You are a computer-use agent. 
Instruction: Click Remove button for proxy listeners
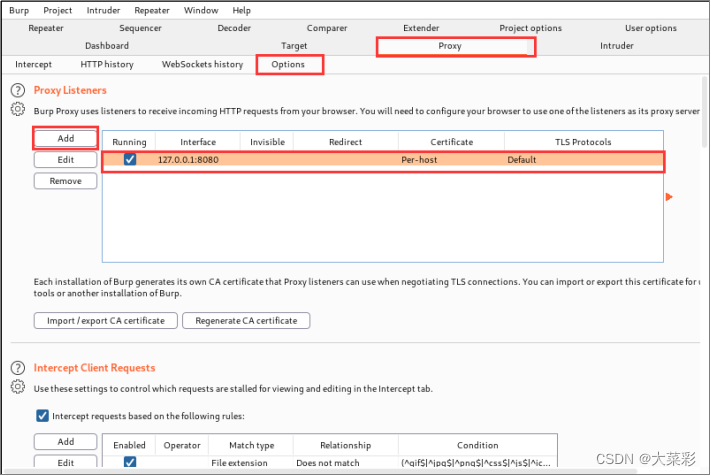click(66, 181)
